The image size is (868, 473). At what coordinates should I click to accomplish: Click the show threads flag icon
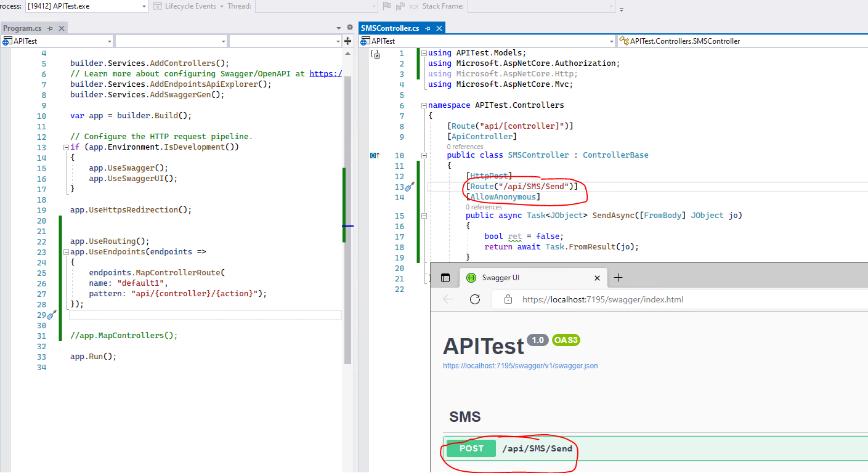387,6
